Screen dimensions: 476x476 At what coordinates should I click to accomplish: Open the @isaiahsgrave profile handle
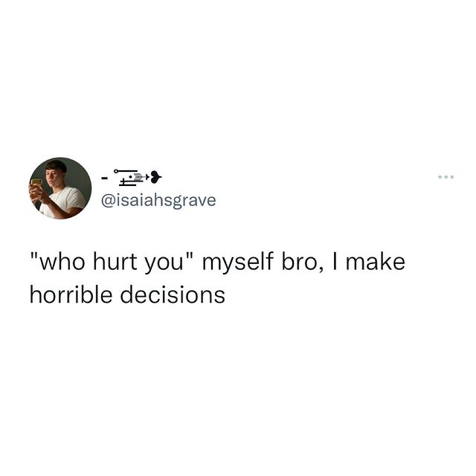[158, 201]
